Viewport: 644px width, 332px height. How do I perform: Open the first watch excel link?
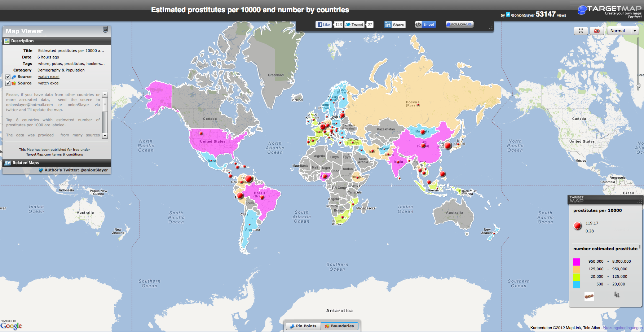pos(49,77)
